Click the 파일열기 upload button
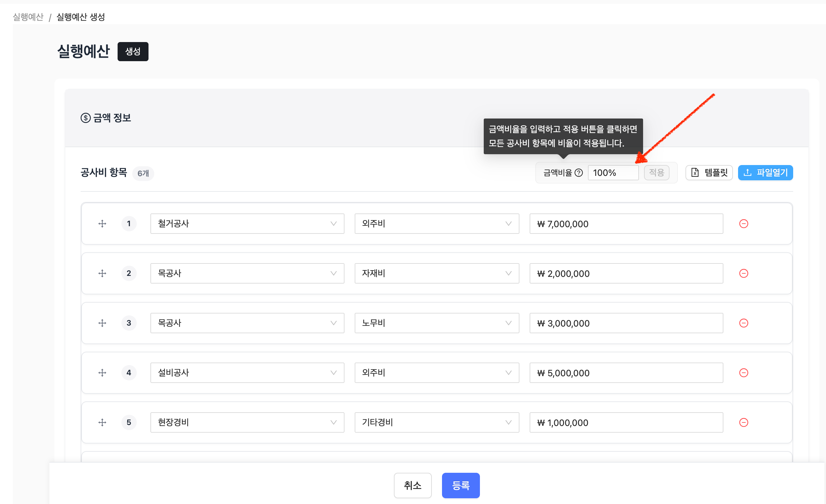This screenshot has height=504, width=826. (x=765, y=173)
